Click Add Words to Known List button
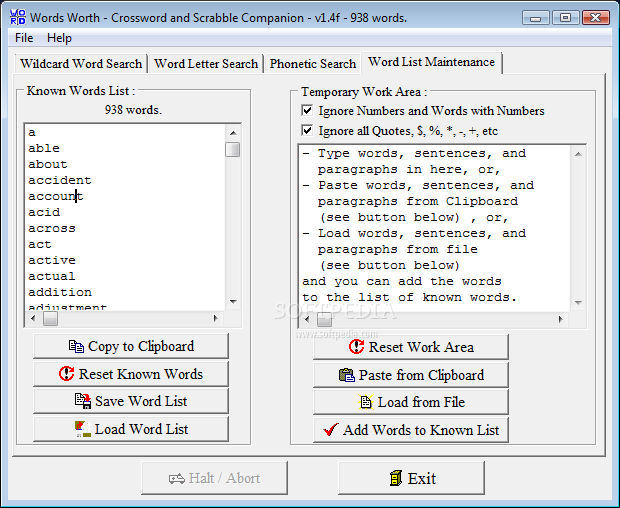The image size is (620, 508). tap(411, 430)
